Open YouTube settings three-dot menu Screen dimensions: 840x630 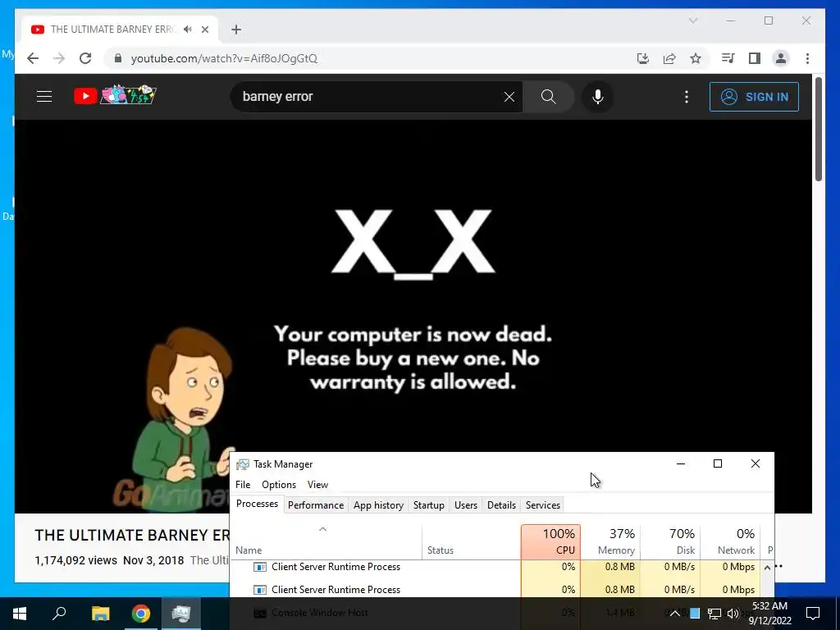point(687,97)
